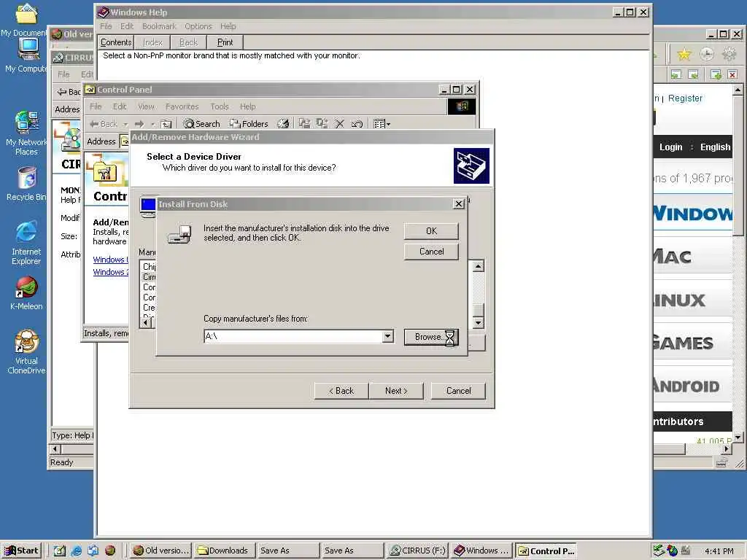Click scroll-up arrow of wizard models list
Image resolution: width=747 pixels, height=560 pixels.
click(479, 265)
